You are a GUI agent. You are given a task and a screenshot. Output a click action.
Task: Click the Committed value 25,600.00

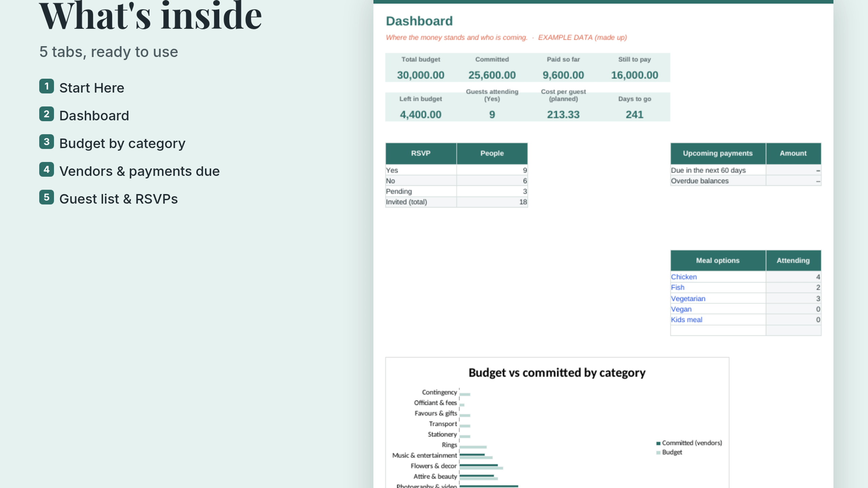492,75
